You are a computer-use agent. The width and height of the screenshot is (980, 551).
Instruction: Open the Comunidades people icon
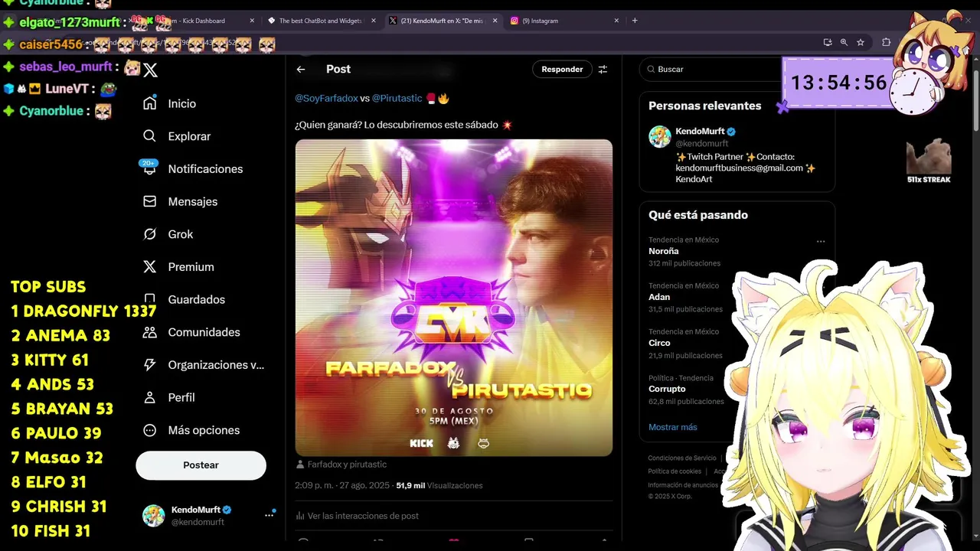(150, 332)
